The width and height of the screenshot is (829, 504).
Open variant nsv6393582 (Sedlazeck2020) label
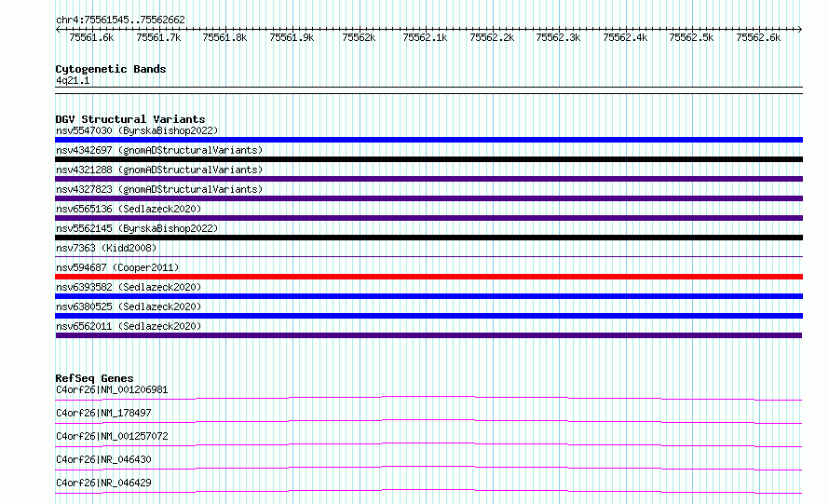pos(129,287)
